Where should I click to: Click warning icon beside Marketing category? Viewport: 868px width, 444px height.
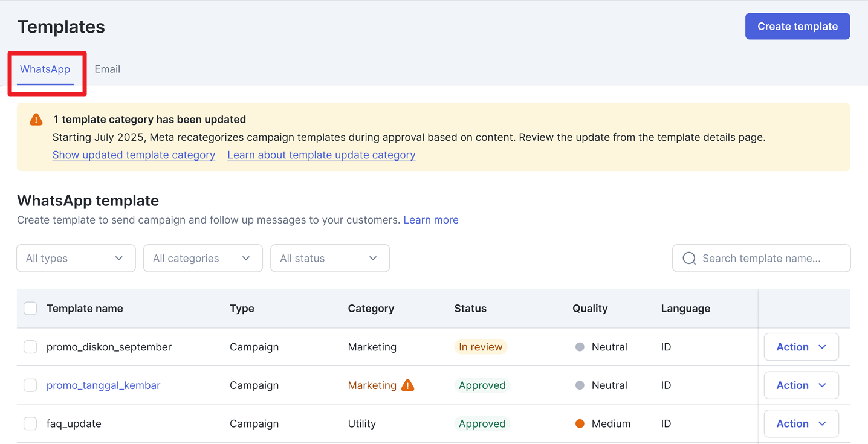click(408, 385)
